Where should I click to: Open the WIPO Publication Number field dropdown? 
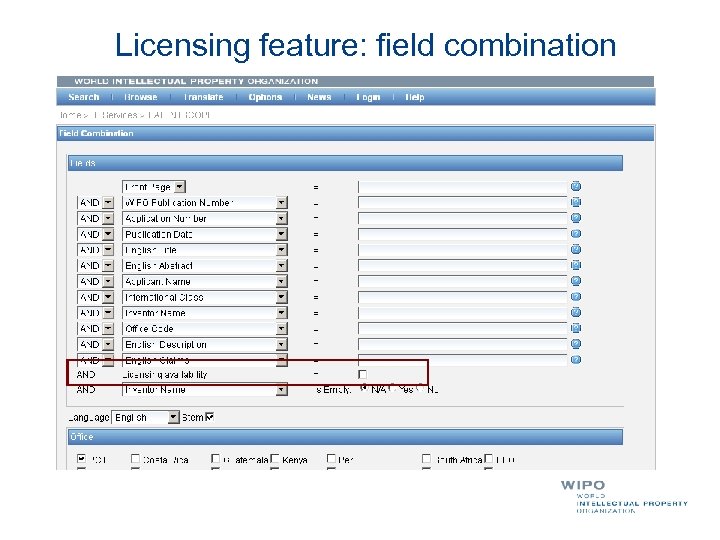click(281, 202)
